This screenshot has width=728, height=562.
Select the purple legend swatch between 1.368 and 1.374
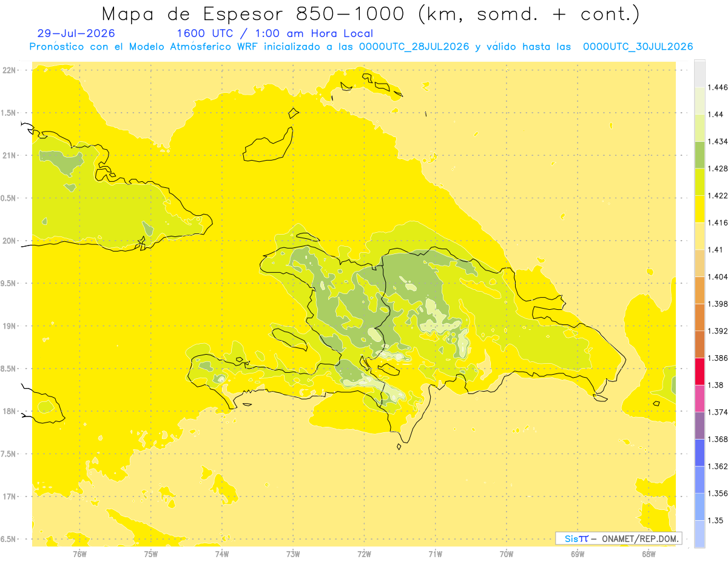click(x=699, y=425)
